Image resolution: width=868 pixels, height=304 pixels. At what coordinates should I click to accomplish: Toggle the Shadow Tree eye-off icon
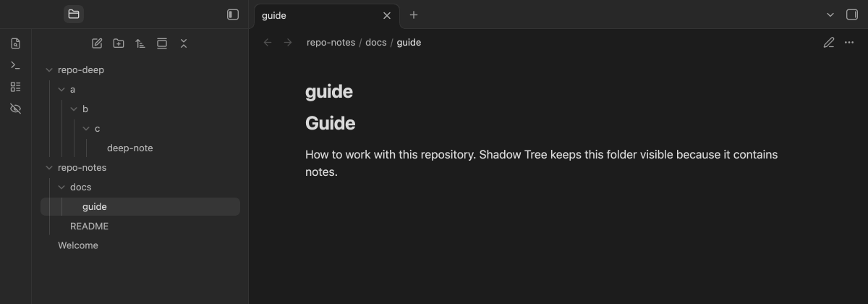[15, 109]
